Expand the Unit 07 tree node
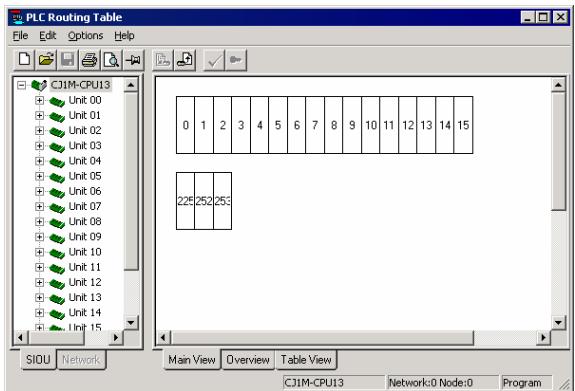This screenshot has height=391, width=575. (39, 207)
